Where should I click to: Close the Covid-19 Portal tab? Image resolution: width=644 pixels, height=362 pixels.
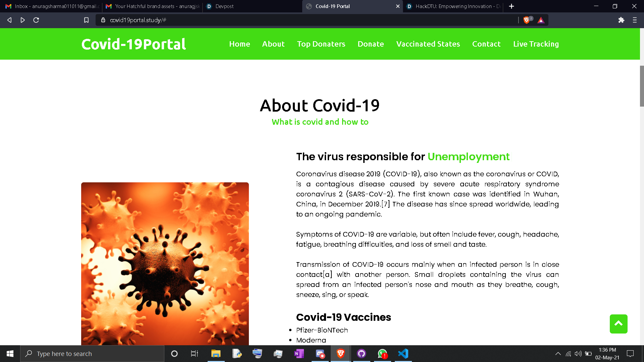click(x=398, y=6)
